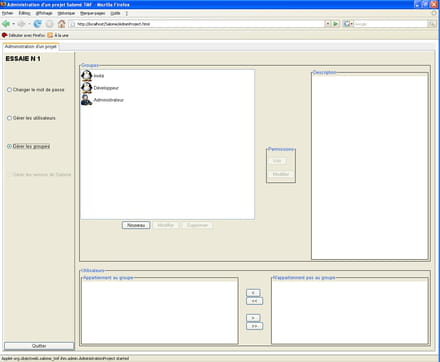Click the single left arrow button
The height and width of the screenshot is (362, 440).
coord(253,293)
